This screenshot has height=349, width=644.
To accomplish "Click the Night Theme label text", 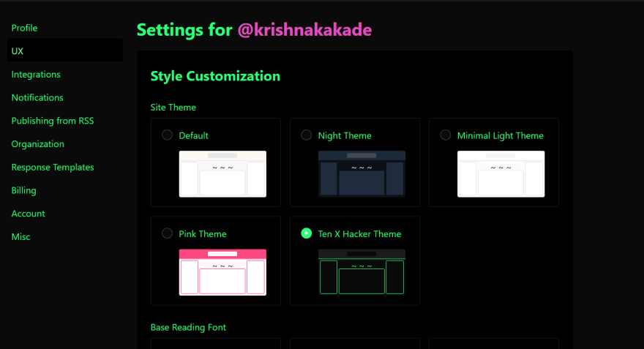I will (345, 135).
